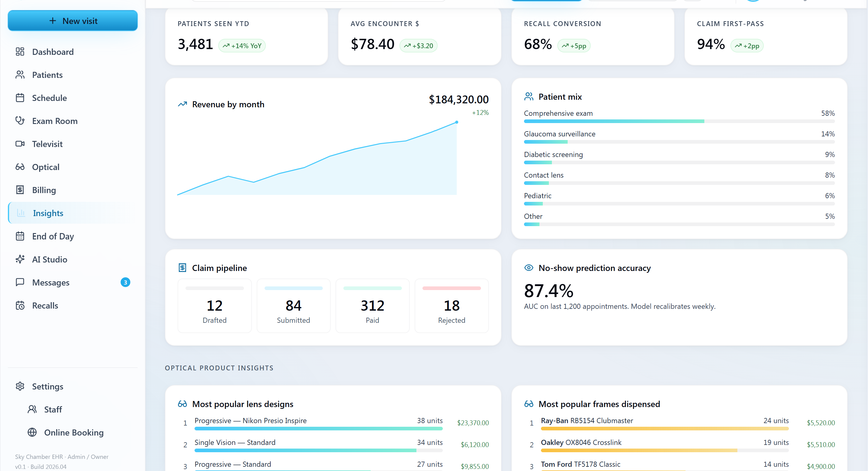Click the last data point on revenue chart

click(x=456, y=122)
